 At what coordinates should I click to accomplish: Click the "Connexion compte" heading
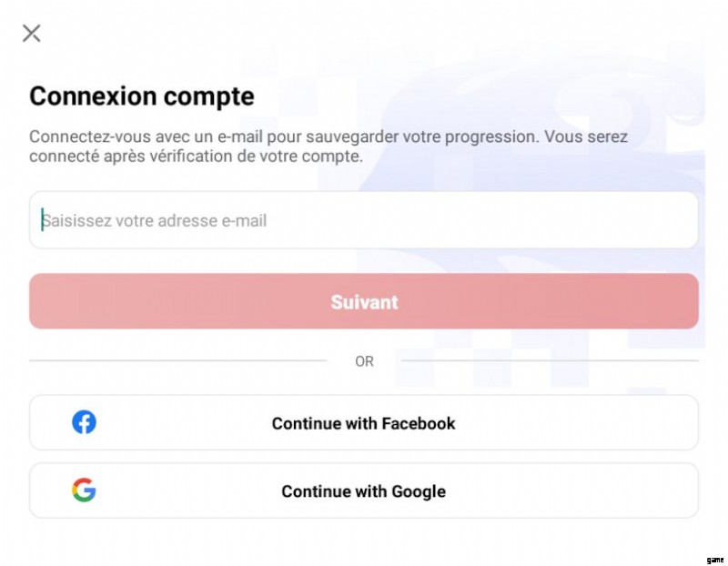pos(142,96)
